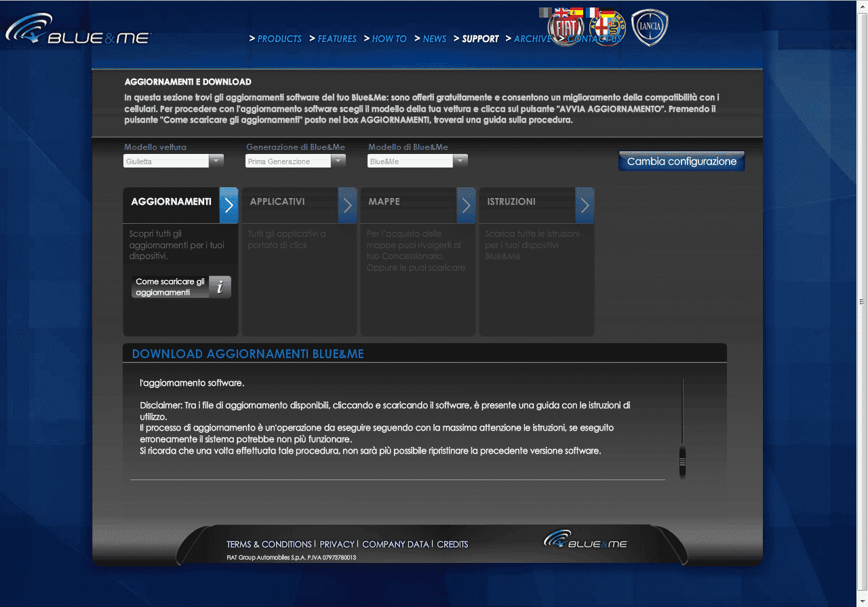Switch language with the UK flag

[x=561, y=12]
